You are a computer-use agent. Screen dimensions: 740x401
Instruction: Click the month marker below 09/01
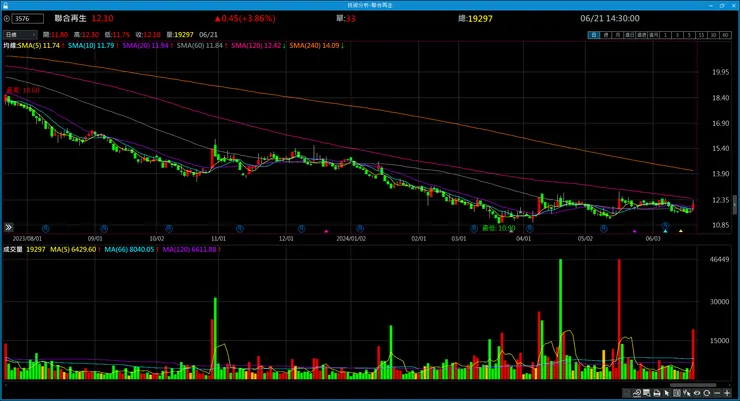pos(104,228)
